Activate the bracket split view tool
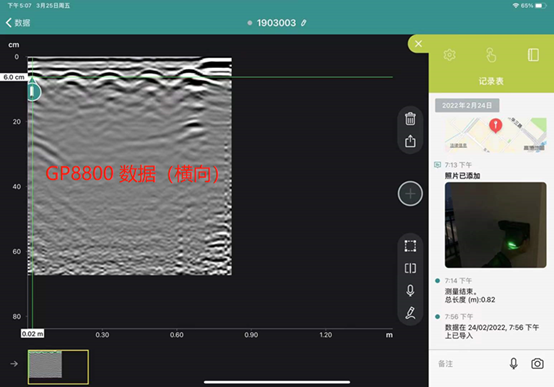This screenshot has height=387, width=554. pyautogui.click(x=410, y=268)
